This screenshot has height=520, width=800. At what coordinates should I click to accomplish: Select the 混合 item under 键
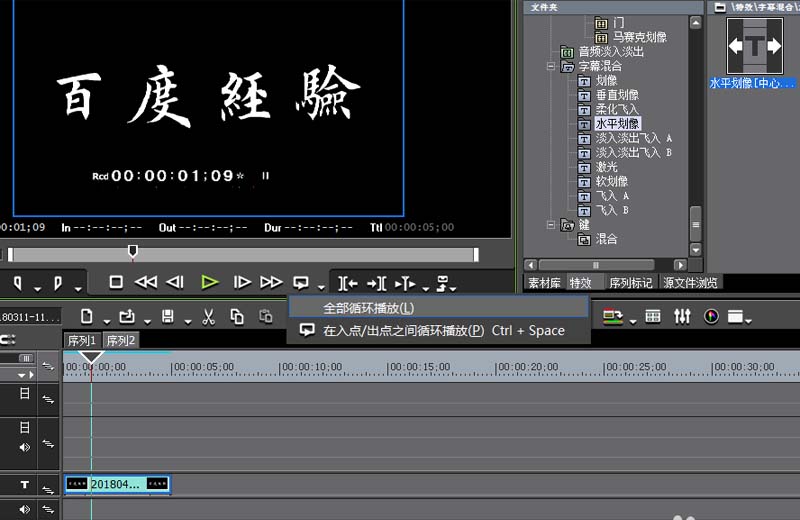click(607, 238)
